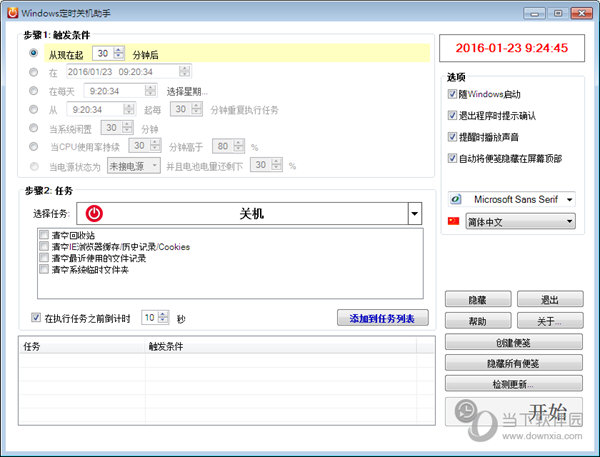The height and width of the screenshot is (457, 600).
Task: Select the 在 specific date radio button
Action: tap(34, 72)
